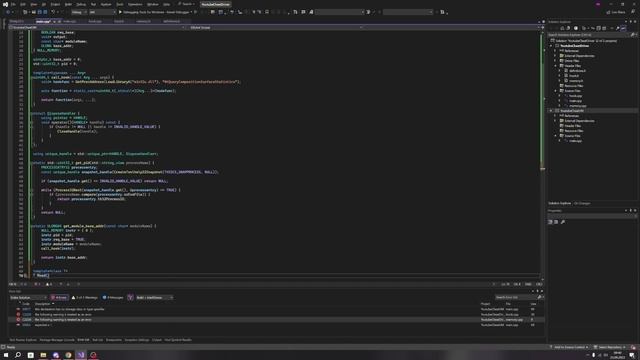This screenshot has height=360, width=640.
Task: Open definitions.h in Solution Explorer
Action: point(577,71)
